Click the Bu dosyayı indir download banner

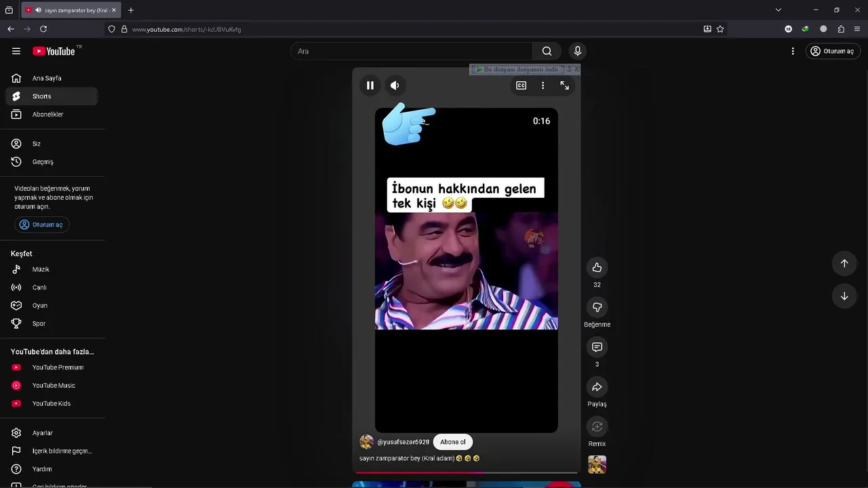point(517,69)
